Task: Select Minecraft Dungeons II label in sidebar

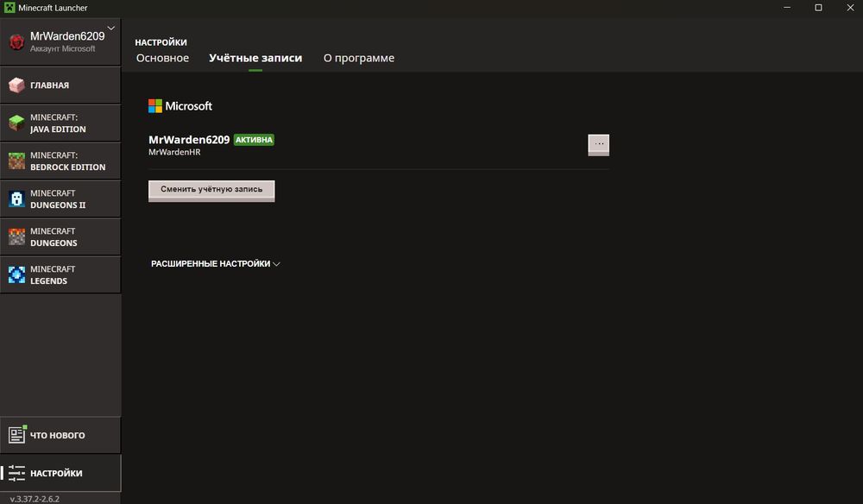Action: tap(58, 199)
